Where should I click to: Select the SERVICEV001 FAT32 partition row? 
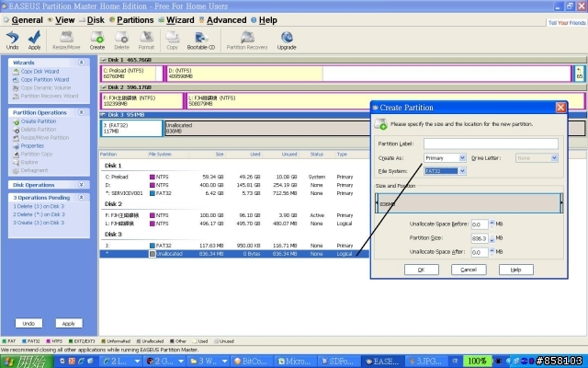coord(233,193)
